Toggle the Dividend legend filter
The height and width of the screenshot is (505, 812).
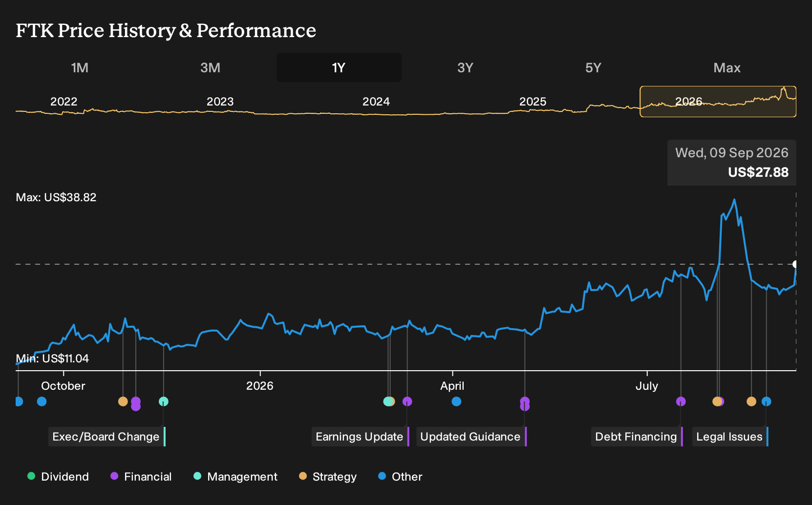point(58,477)
